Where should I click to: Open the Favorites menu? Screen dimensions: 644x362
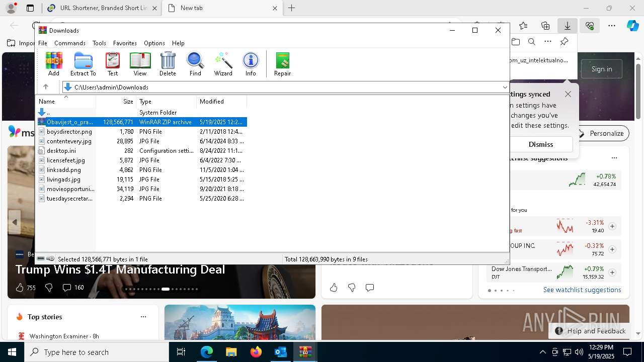[x=125, y=43]
